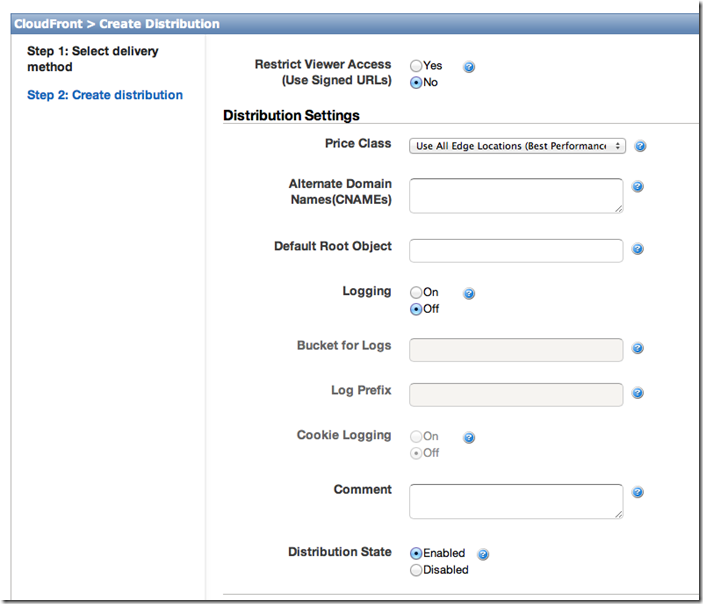Screen dimensions: 703x604
Task: Show help for Distribution State
Action: click(483, 554)
